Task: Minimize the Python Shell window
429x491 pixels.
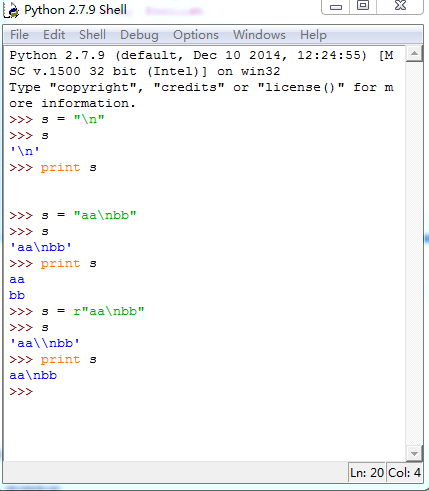Action: tap(336, 6)
